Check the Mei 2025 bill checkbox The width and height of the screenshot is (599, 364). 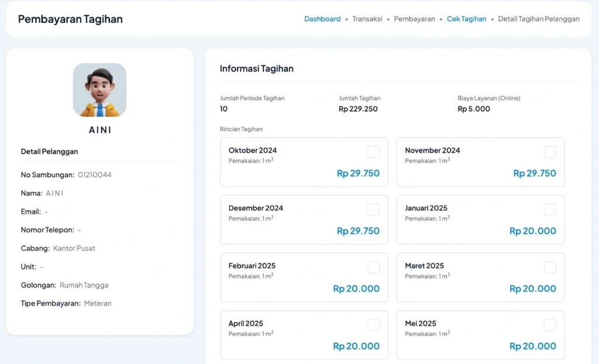[550, 325]
